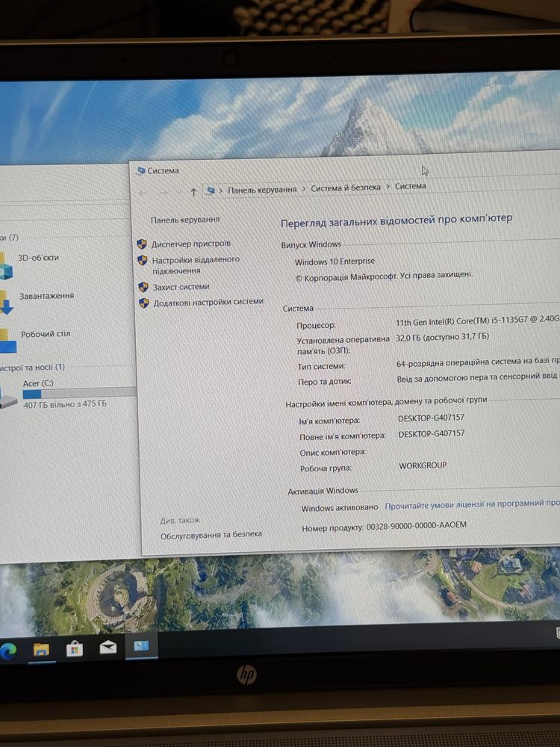Expand breadcrumb arrow before Панель керування
The width and height of the screenshot is (560, 747).
[221, 190]
